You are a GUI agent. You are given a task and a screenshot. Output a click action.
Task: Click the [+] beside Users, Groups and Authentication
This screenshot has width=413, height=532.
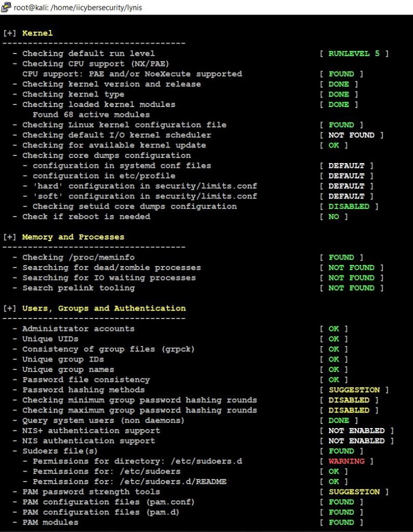click(9, 309)
